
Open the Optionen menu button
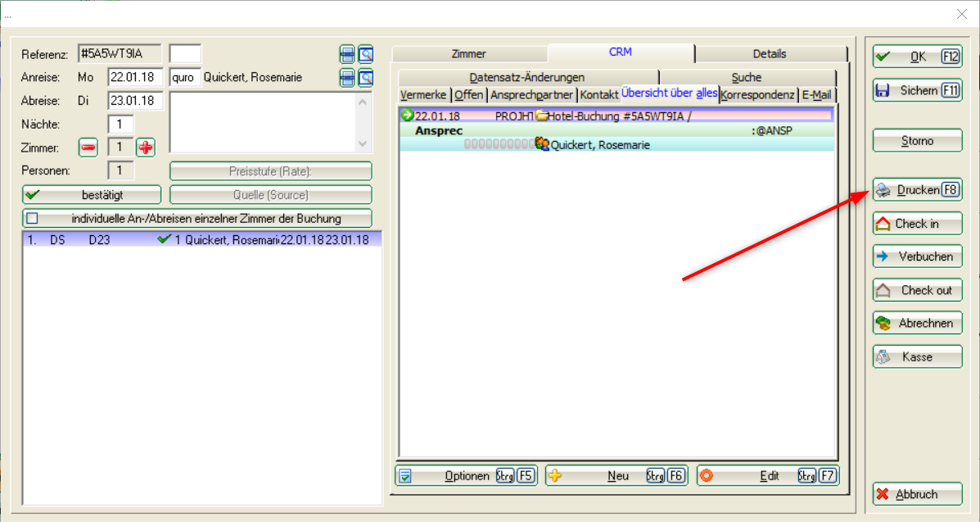tap(466, 476)
